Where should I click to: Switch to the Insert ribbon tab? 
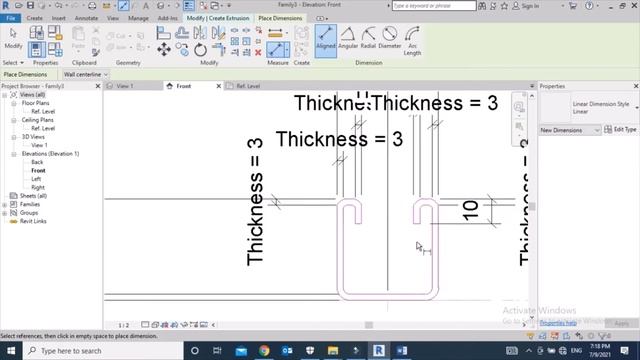(x=58, y=18)
